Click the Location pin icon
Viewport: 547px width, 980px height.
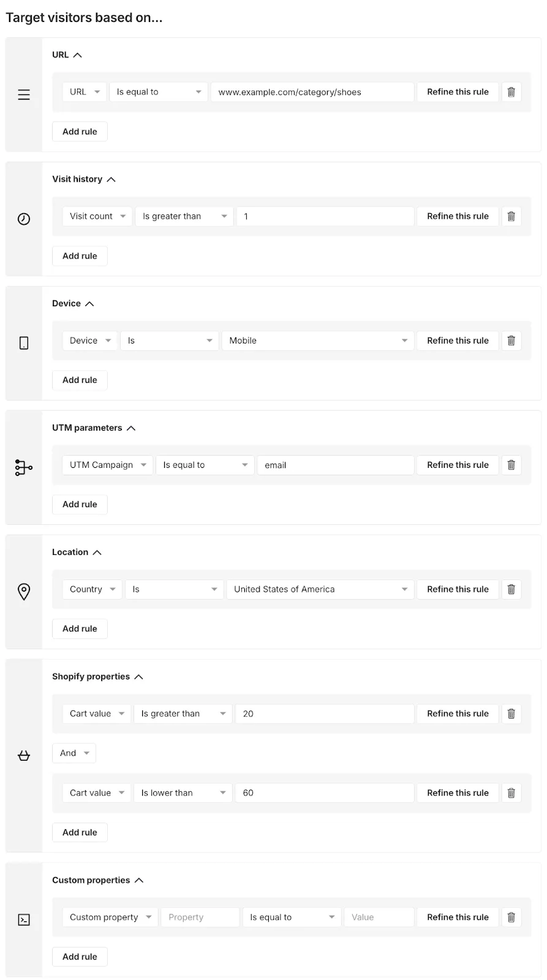[x=24, y=592]
